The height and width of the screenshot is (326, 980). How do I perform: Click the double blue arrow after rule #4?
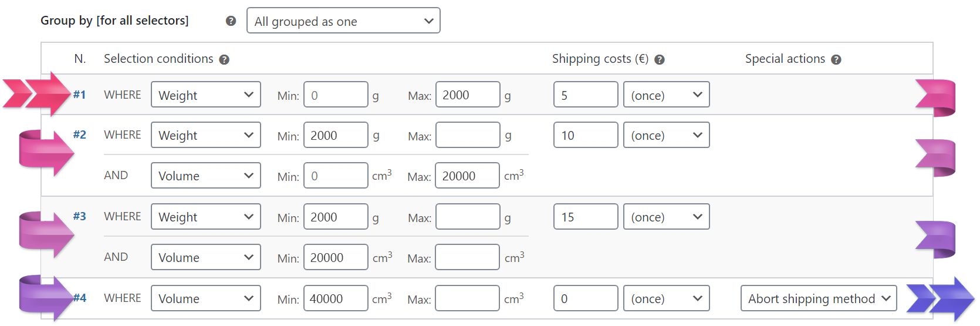click(940, 298)
